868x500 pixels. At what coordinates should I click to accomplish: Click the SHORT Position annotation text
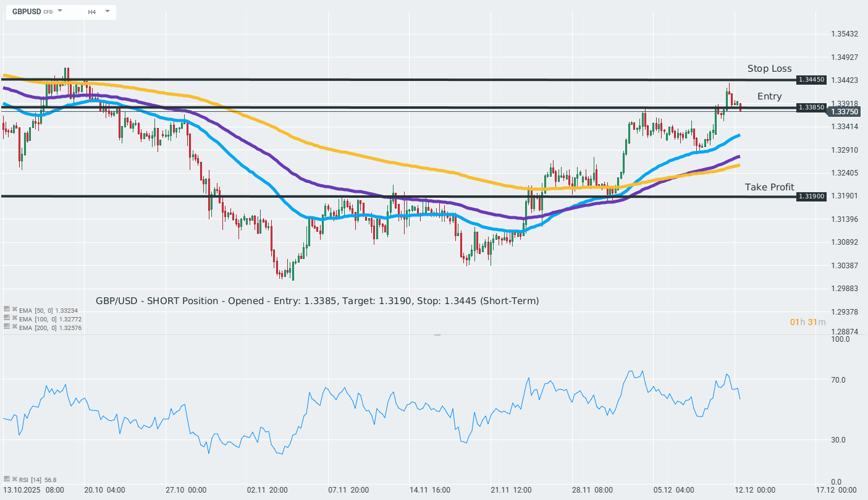(x=318, y=301)
